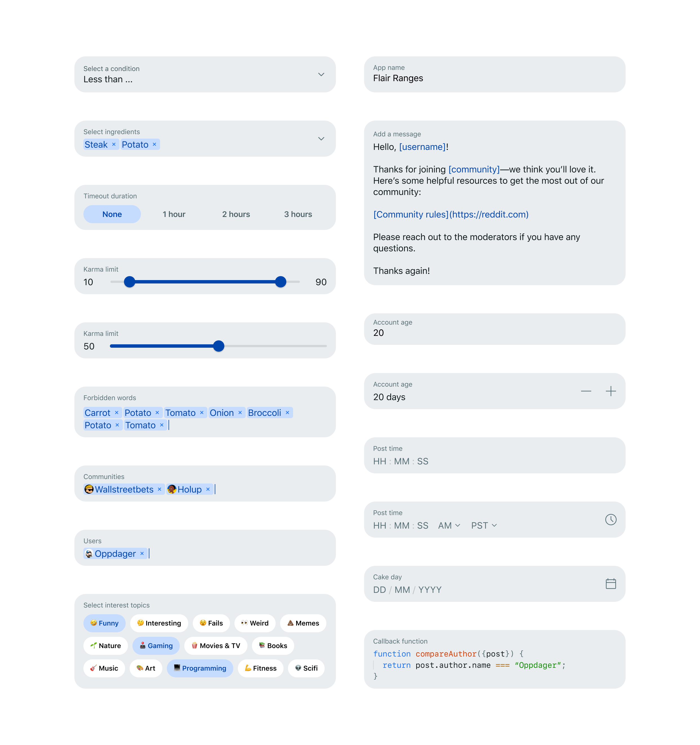Remove the Wallstreetbets community chip
The image size is (700, 745).
click(x=159, y=489)
